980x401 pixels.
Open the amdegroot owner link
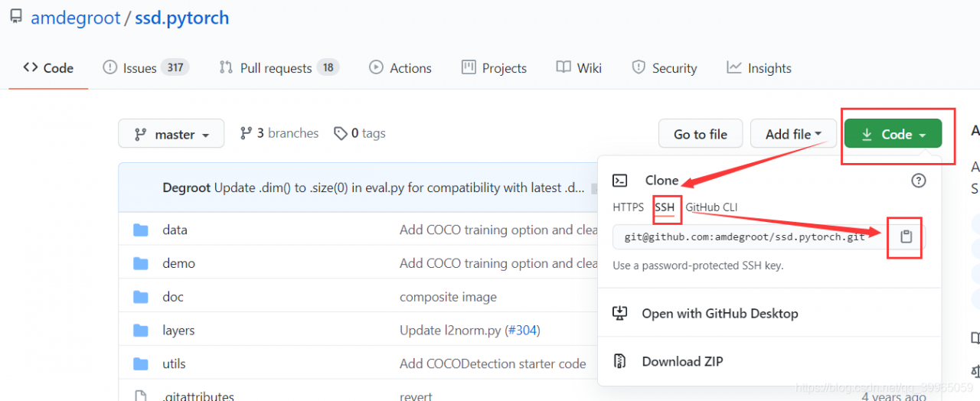tap(76, 18)
